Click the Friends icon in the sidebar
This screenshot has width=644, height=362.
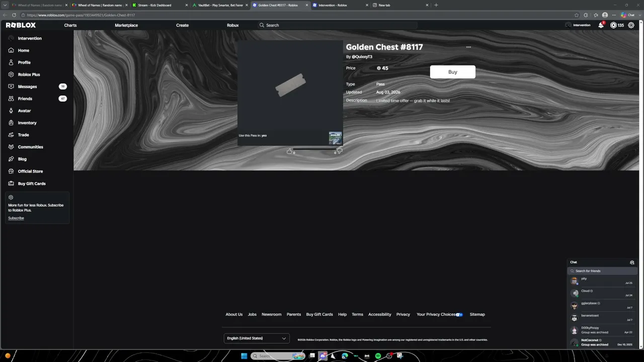11,99
